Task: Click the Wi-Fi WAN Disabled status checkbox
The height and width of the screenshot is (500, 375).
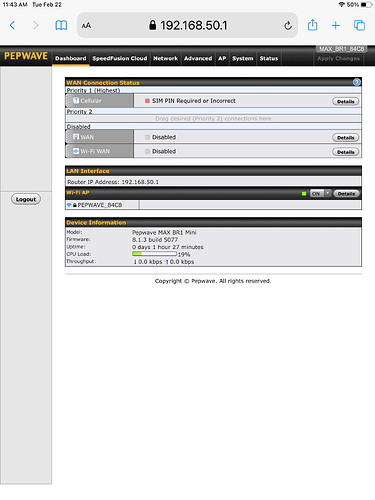Action: click(147, 151)
